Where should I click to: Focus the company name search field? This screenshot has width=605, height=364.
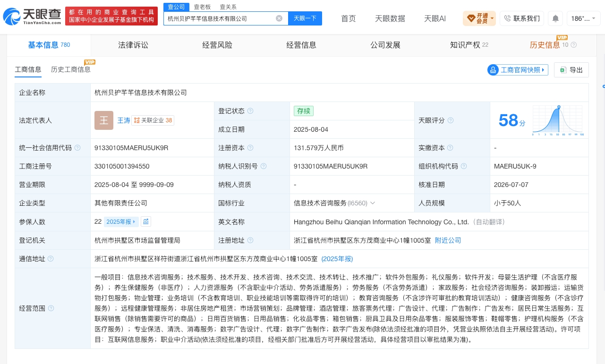tap(220, 18)
